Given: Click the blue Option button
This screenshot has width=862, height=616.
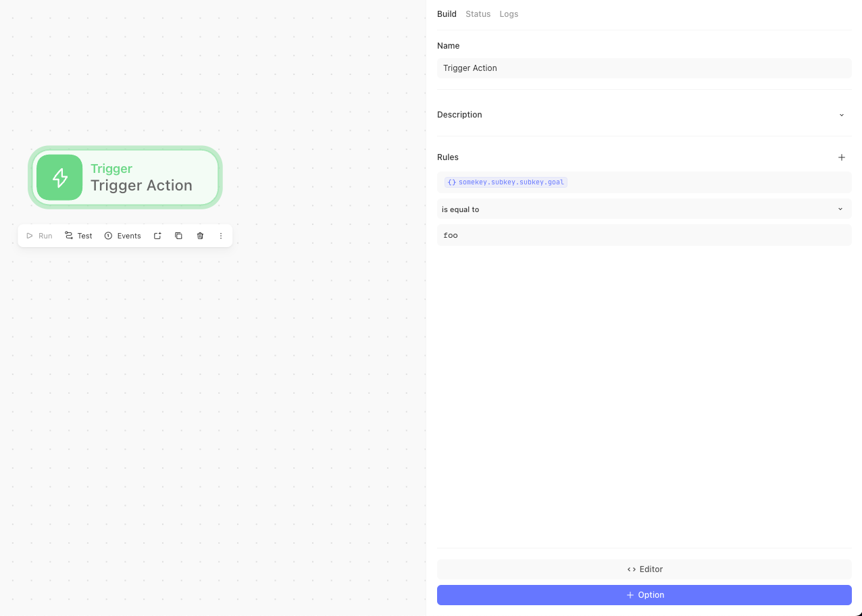Looking at the screenshot, I should click(x=644, y=595).
